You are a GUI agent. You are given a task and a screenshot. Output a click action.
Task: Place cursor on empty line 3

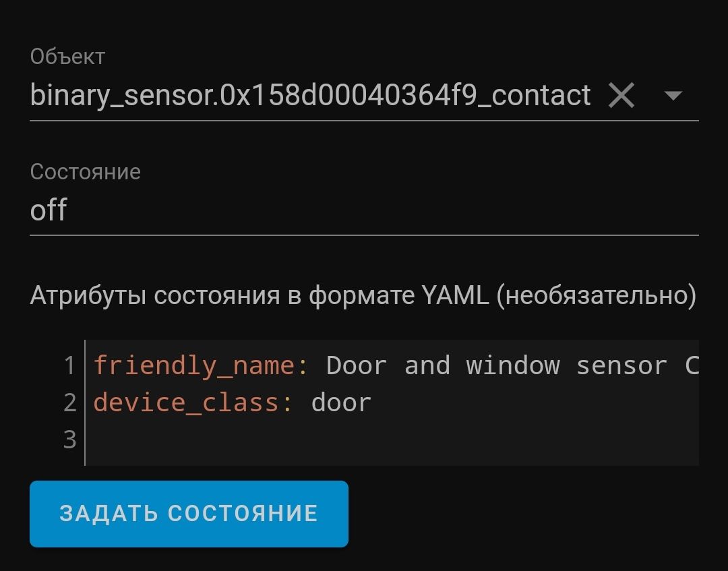coord(391,440)
